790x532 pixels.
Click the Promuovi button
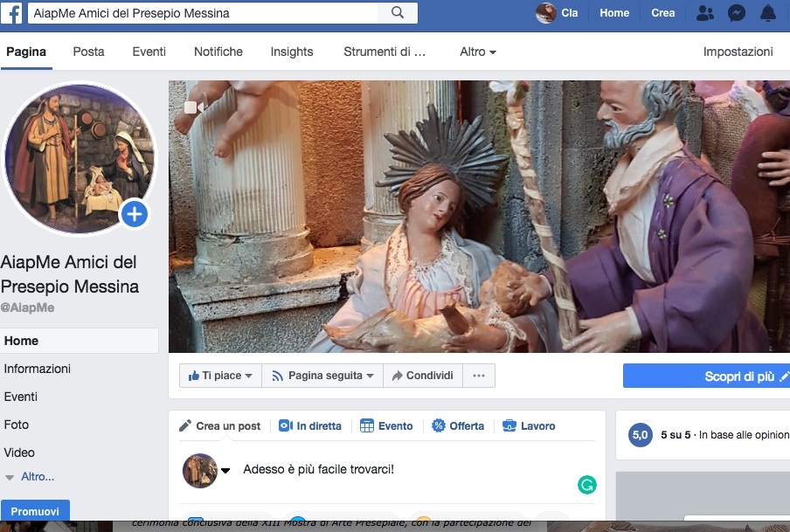click(x=35, y=510)
